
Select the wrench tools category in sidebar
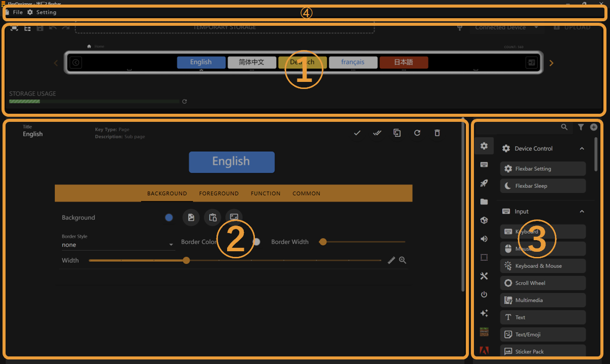click(x=484, y=276)
